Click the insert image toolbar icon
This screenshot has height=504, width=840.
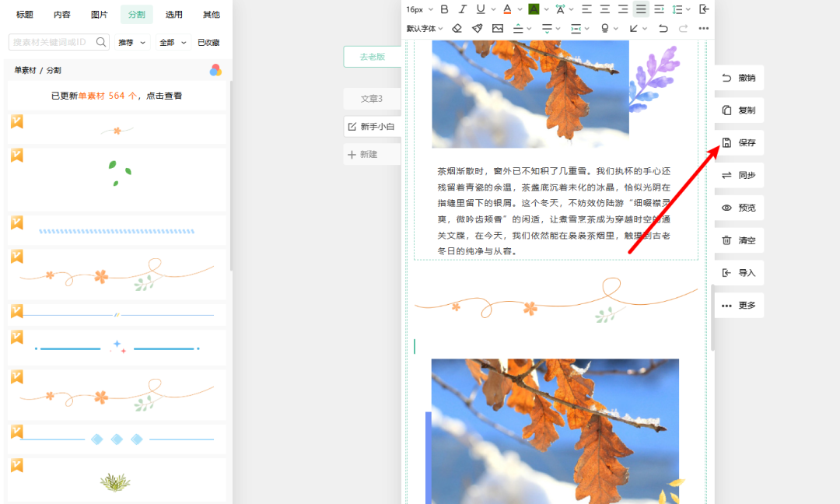498,29
